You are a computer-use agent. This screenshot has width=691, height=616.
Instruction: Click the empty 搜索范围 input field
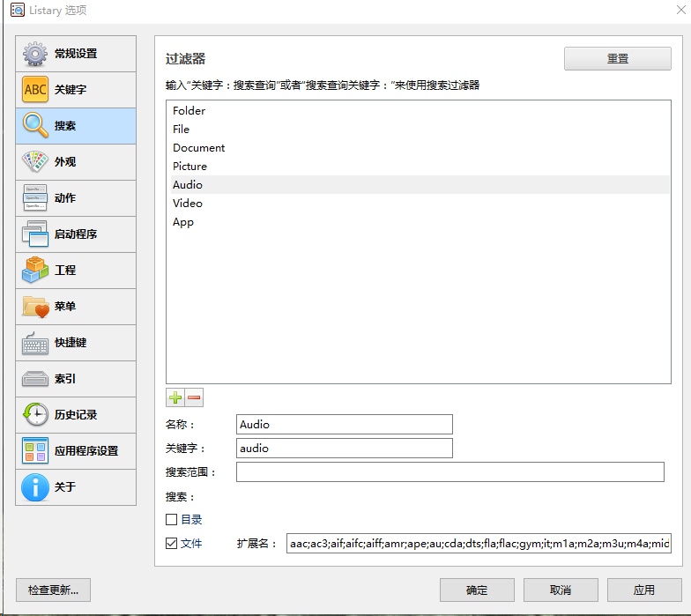pos(450,472)
